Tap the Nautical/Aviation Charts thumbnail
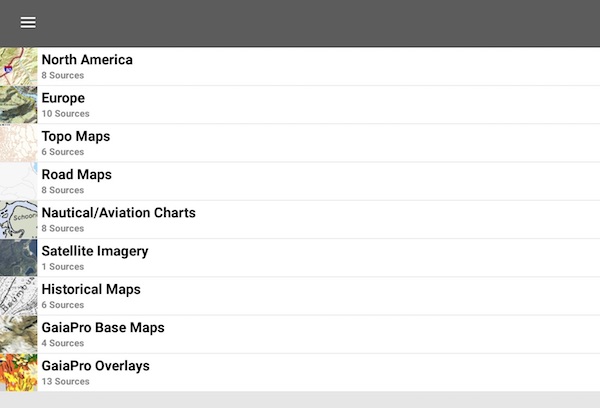This screenshot has height=408, width=600. coord(18,219)
